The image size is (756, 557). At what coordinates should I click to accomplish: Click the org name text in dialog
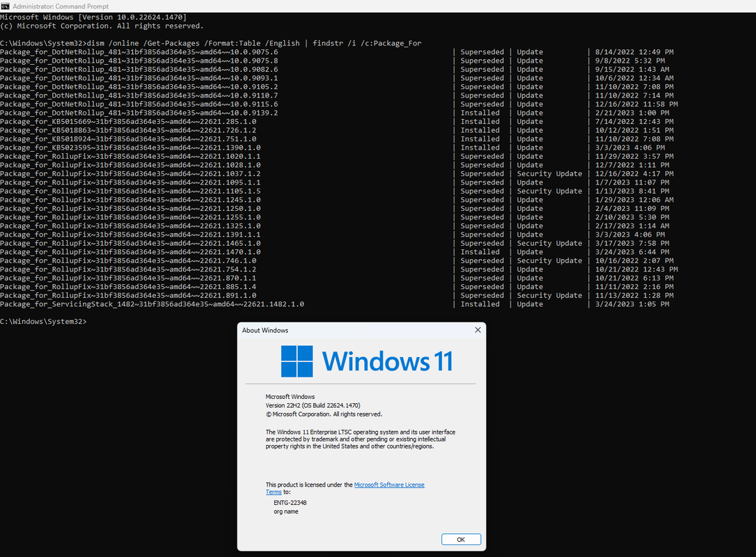[x=286, y=512]
